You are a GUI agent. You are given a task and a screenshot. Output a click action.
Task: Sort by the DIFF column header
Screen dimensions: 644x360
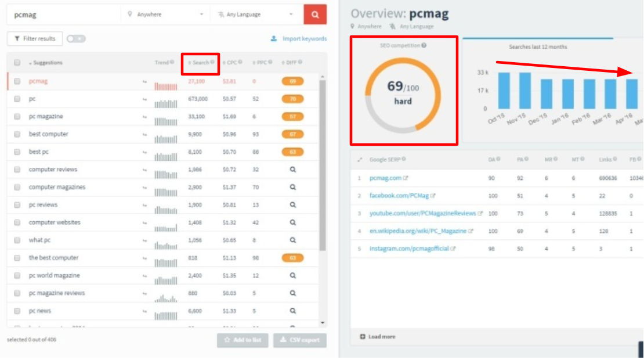tap(292, 63)
